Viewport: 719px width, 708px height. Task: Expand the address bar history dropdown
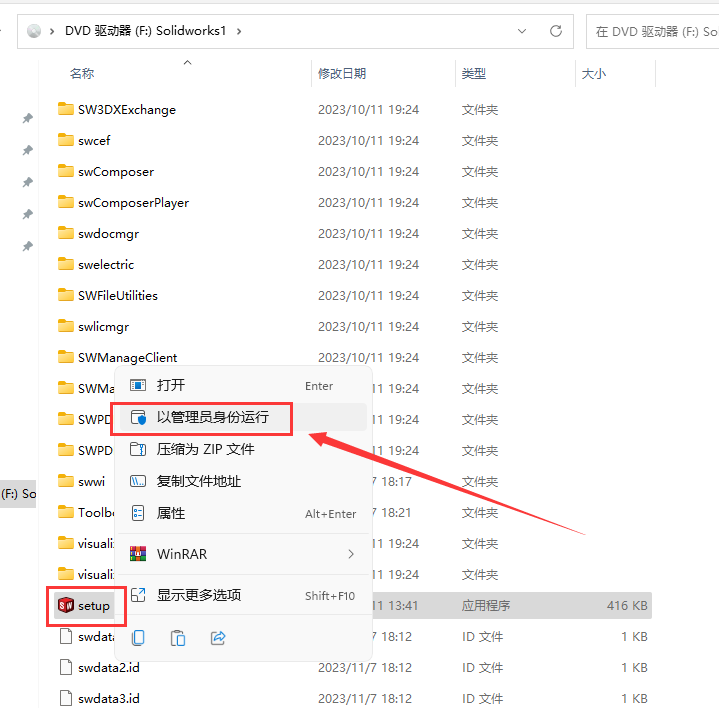pyautogui.click(x=520, y=31)
